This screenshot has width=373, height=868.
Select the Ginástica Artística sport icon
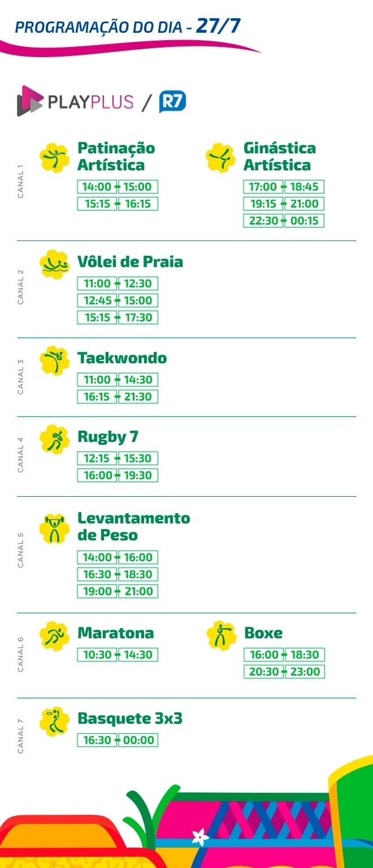[x=220, y=157]
